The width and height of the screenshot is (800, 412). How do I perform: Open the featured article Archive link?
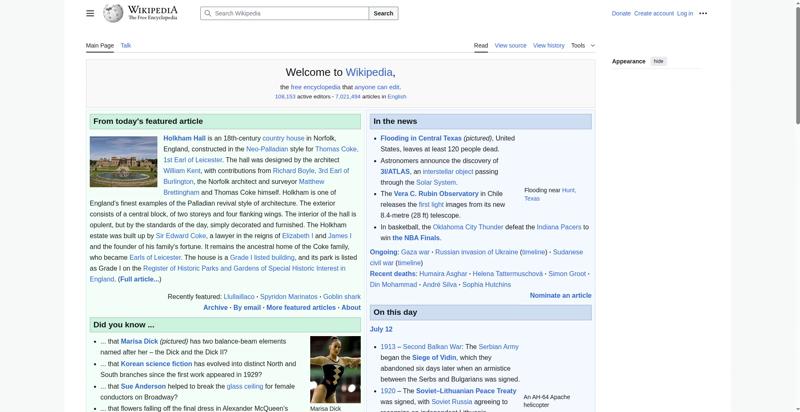click(215, 307)
